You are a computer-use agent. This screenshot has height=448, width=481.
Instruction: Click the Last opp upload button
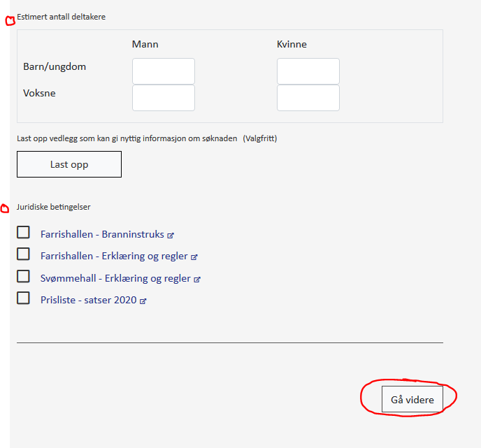pyautogui.click(x=69, y=164)
